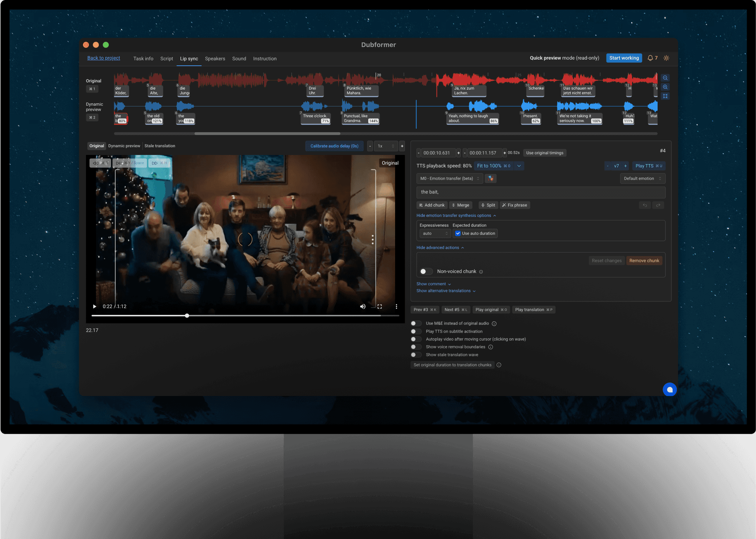
Task: Open M0 - Emotion transfer model dropdown
Action: click(x=450, y=178)
